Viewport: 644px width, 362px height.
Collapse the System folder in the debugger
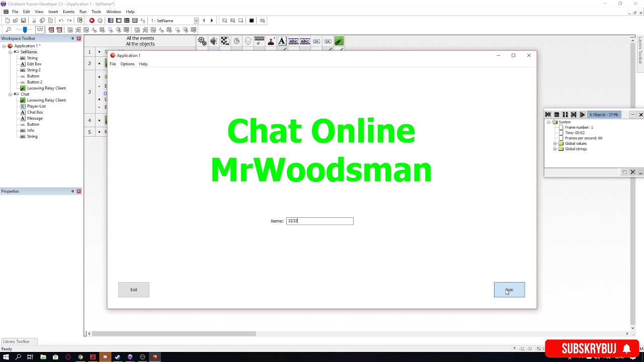point(548,122)
